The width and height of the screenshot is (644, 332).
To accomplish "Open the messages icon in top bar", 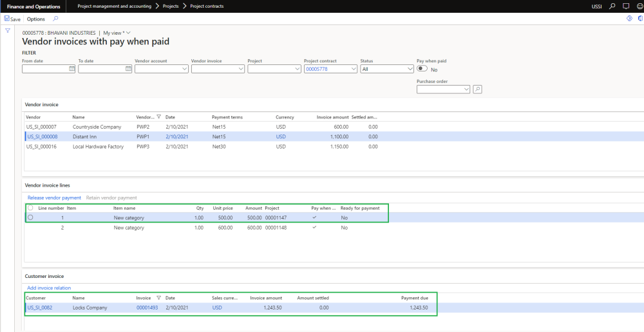I will pyautogui.click(x=626, y=6).
